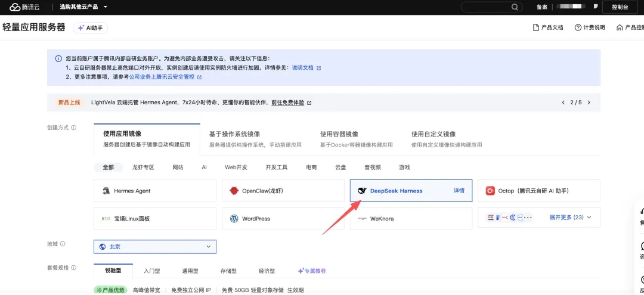This screenshot has width=644, height=295.
Task: Choose the WordPress image card
Action: click(x=283, y=218)
